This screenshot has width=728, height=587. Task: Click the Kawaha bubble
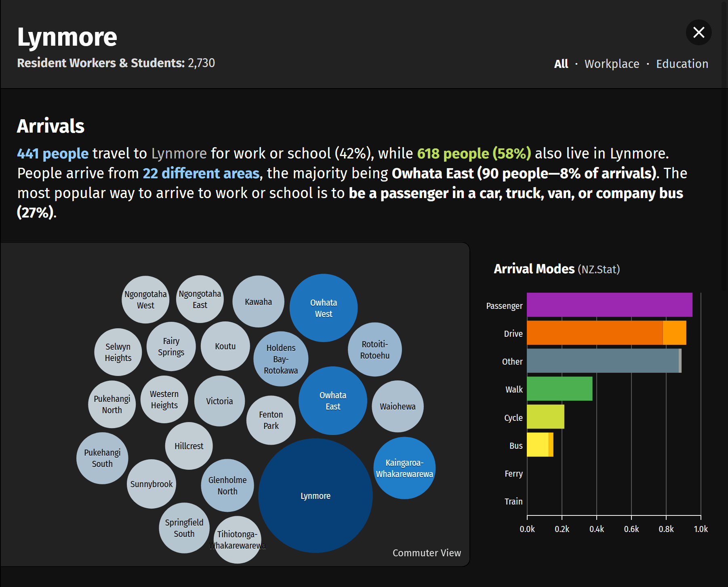259,302
